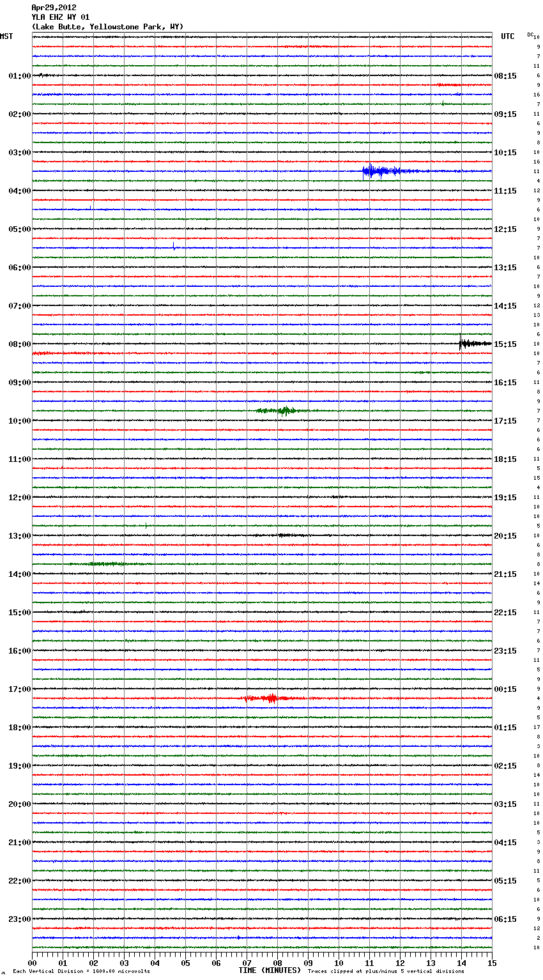Click the Traces clipped at plus/minus 5 divisions note

pyautogui.click(x=386, y=971)
